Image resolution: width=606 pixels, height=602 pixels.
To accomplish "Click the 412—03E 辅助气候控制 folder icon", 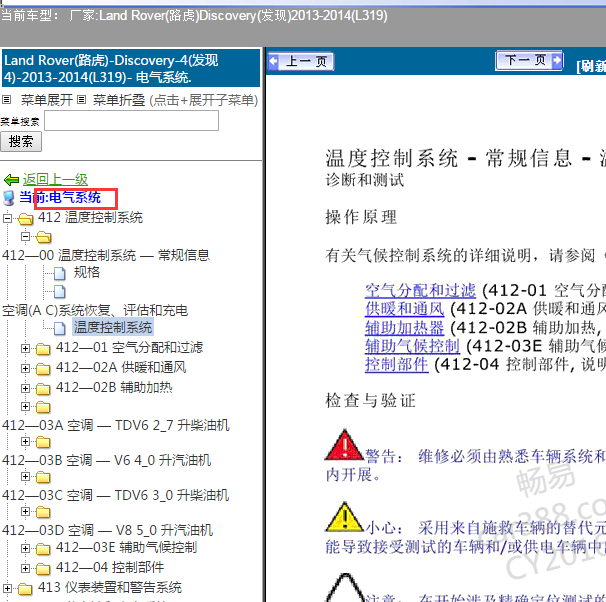I will click(43, 549).
